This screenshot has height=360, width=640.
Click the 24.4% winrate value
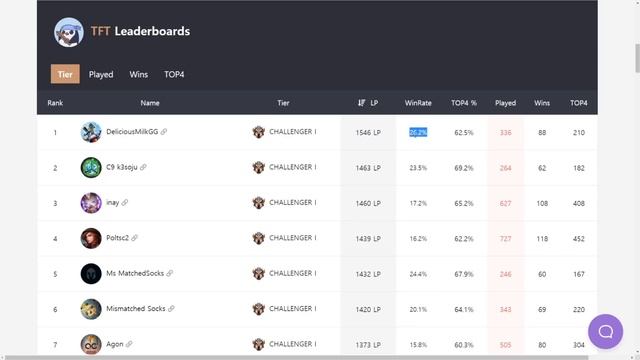click(418, 274)
